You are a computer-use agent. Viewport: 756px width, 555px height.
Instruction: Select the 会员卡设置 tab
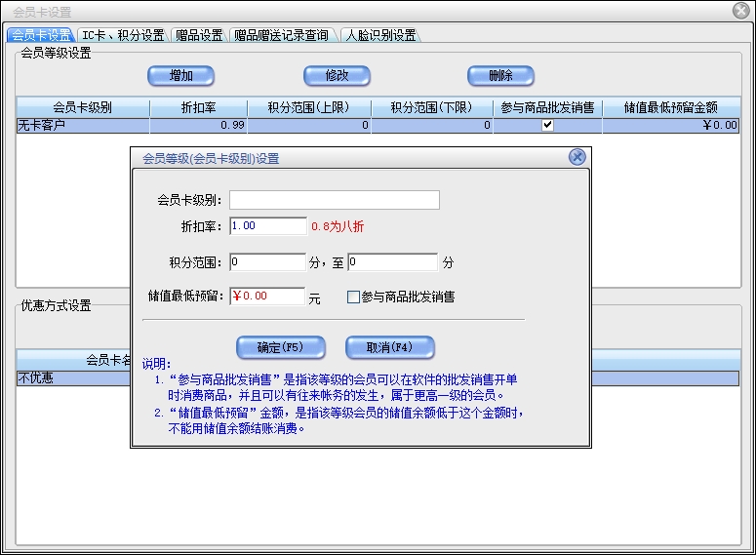(40, 35)
